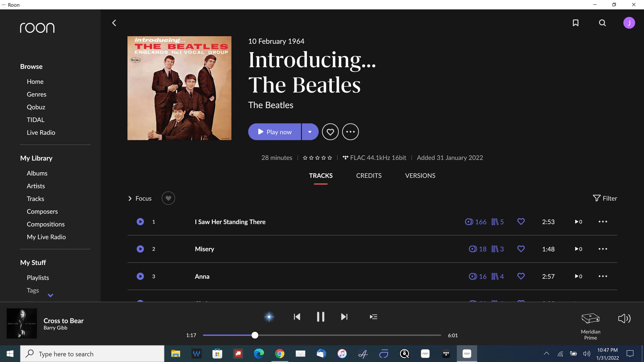
Task: Favorite the Anna track
Action: [x=521, y=276]
